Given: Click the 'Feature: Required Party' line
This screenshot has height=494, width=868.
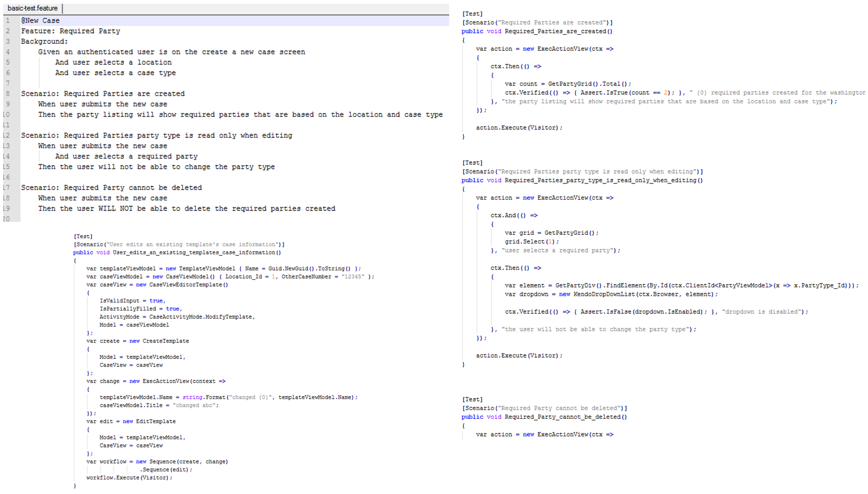Looking at the screenshot, I should [70, 31].
